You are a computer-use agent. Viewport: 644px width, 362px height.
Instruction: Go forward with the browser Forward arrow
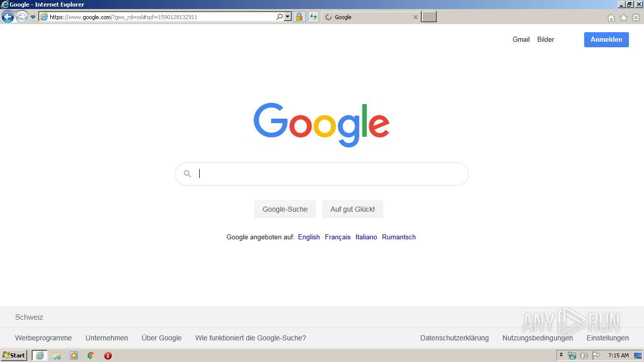pyautogui.click(x=22, y=17)
